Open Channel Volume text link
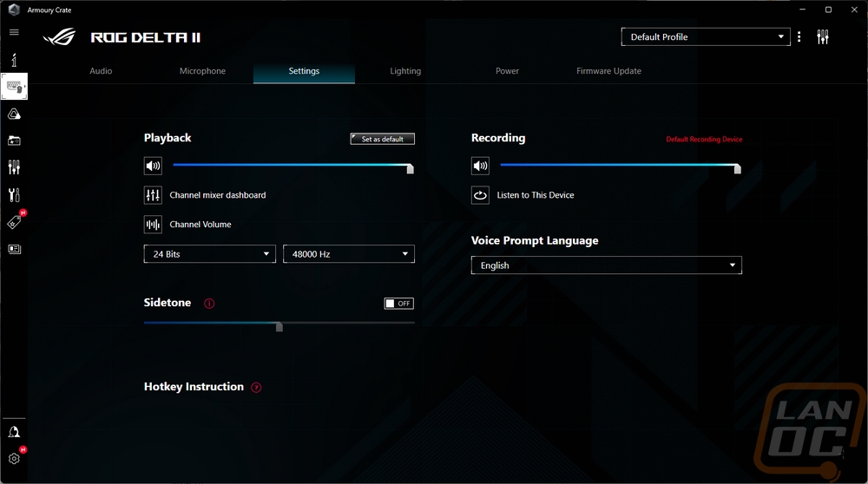 [x=201, y=224]
